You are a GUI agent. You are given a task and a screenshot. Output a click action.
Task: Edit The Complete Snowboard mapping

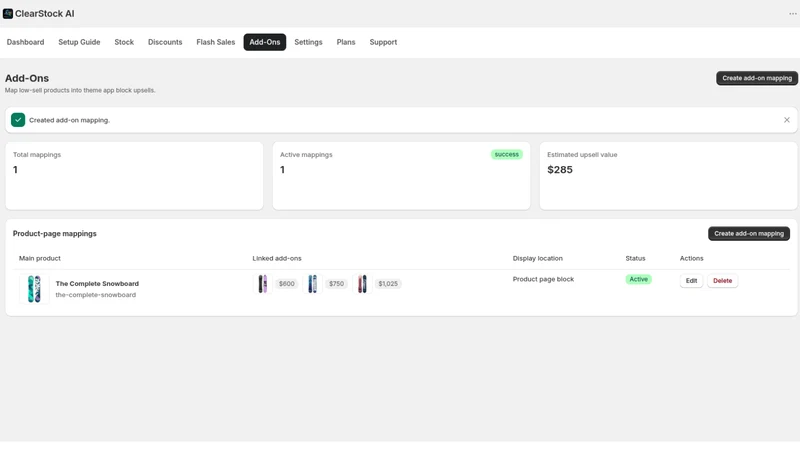691,281
